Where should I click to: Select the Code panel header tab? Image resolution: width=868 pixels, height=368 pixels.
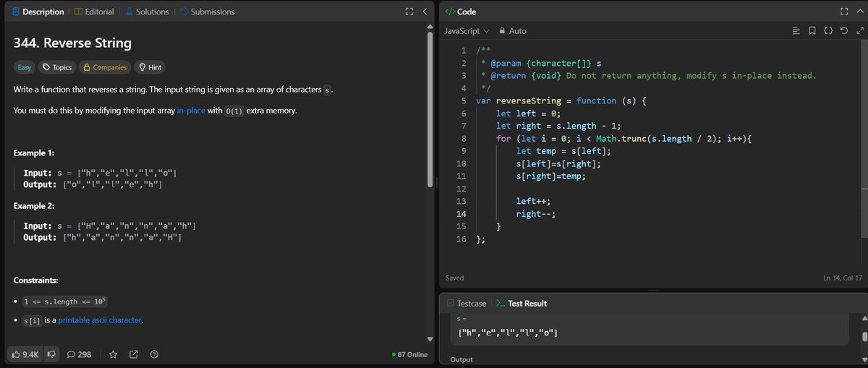pos(461,12)
